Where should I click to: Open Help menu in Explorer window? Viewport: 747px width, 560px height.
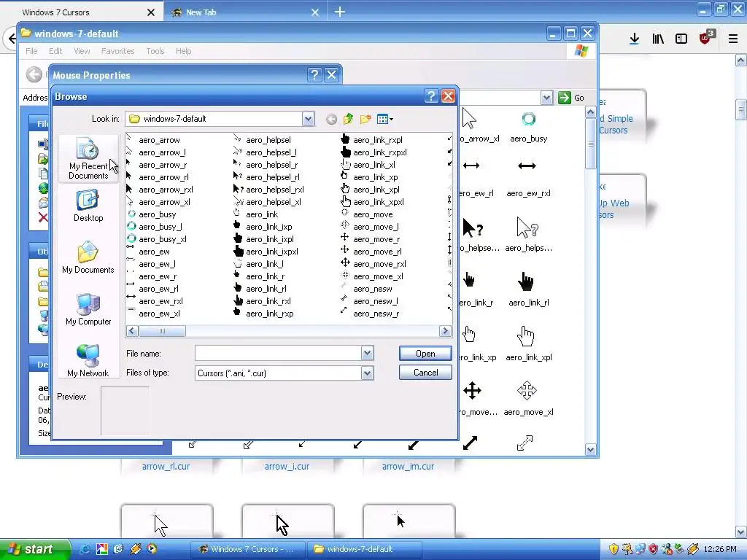pyautogui.click(x=183, y=51)
